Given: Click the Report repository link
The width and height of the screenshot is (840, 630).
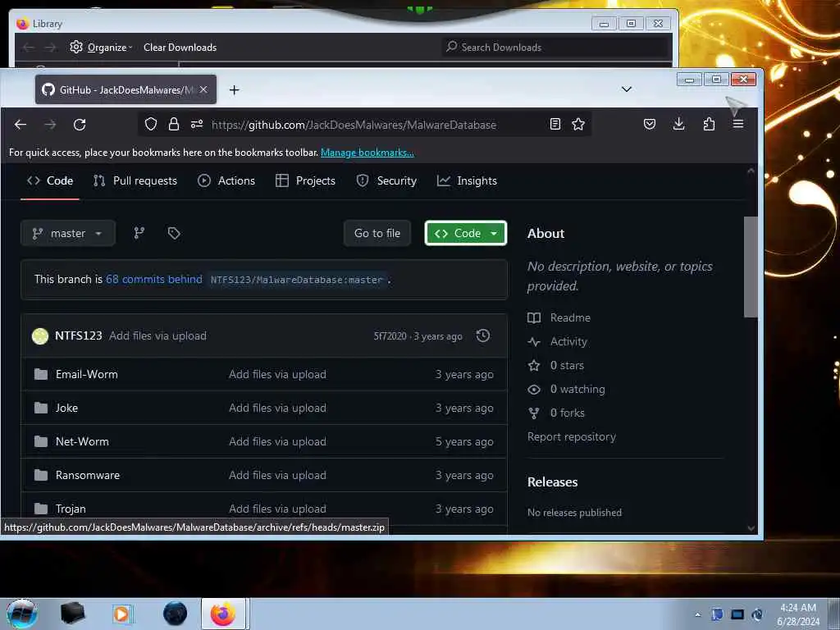Looking at the screenshot, I should coord(572,437).
